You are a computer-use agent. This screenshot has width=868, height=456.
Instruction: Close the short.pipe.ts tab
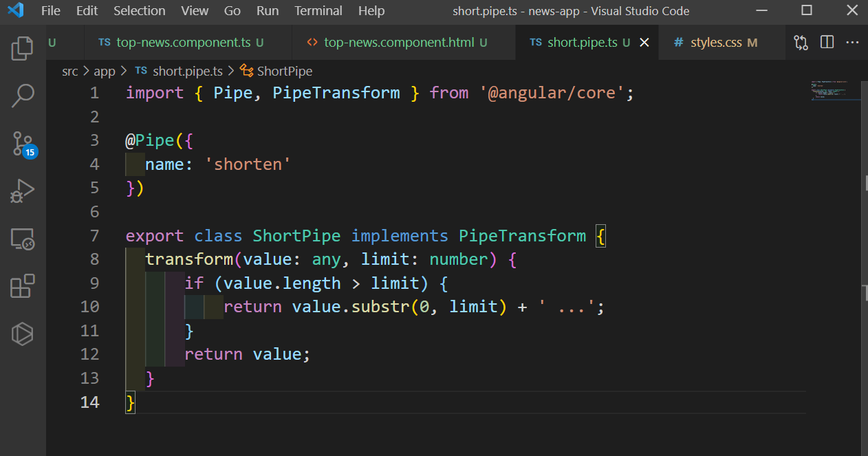[644, 43]
